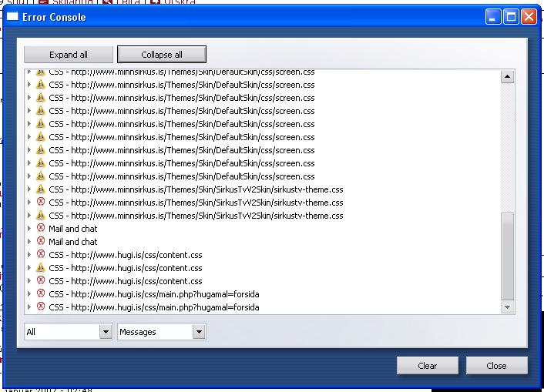Viewport: 544px width, 392px height.
Task: Expand content.css error entry below the warning
Action: (29, 281)
